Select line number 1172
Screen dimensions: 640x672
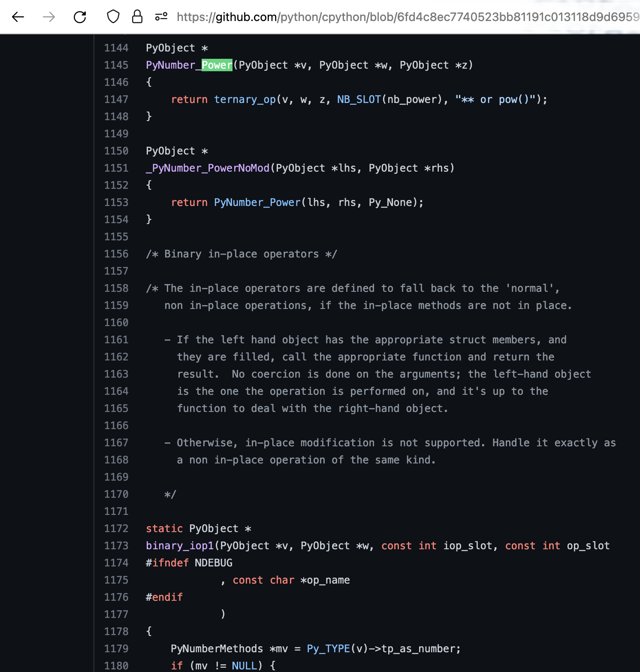116,529
